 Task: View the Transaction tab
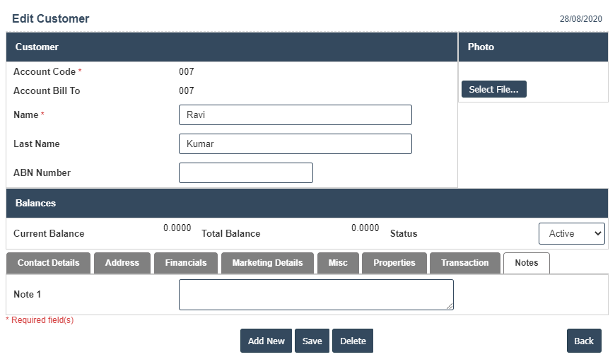[464, 263]
